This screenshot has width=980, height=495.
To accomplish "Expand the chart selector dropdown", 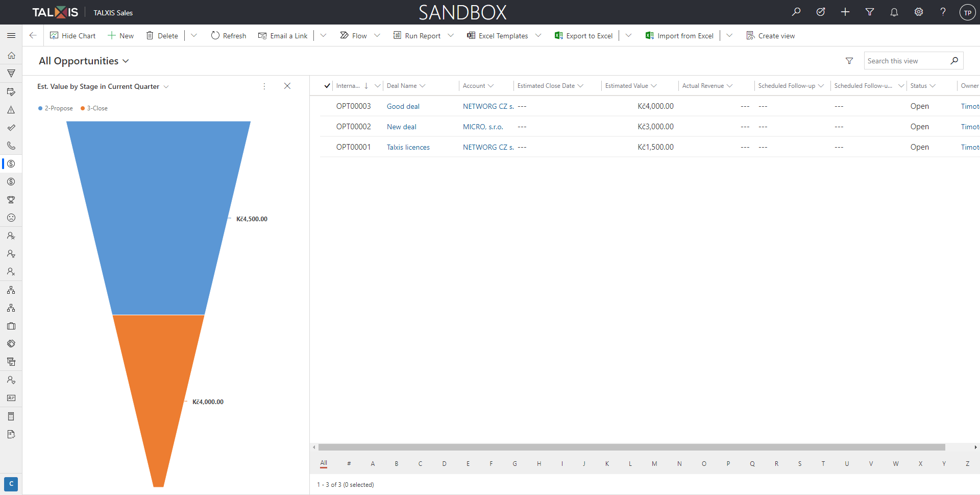I will point(166,87).
